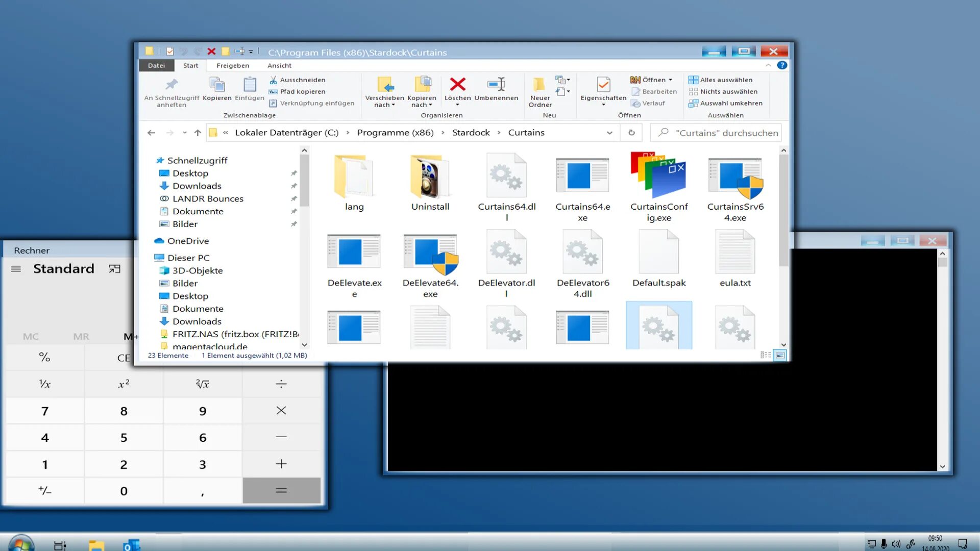
Task: Toggle calculator keep-on-top mode icon
Action: [114, 269]
